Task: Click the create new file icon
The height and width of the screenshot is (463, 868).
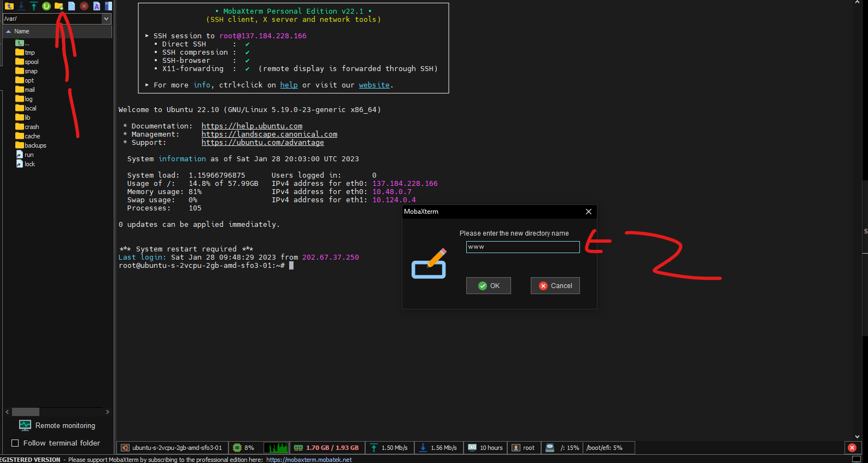Action: pyautogui.click(x=72, y=6)
